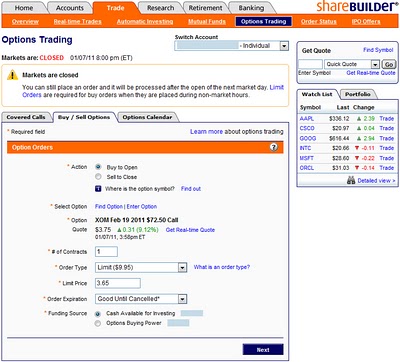Switch to the Research tab
This screenshot has width=400, height=362.
coord(160,8)
